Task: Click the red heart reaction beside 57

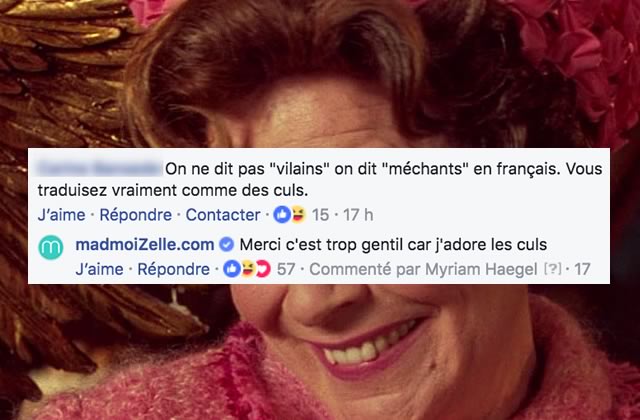Action: [263, 269]
